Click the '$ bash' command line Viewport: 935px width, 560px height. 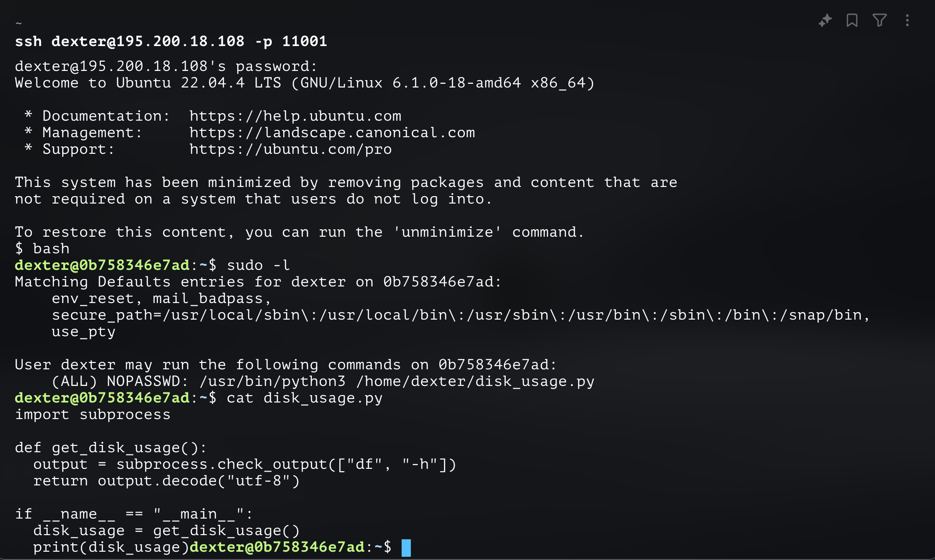[x=42, y=249]
